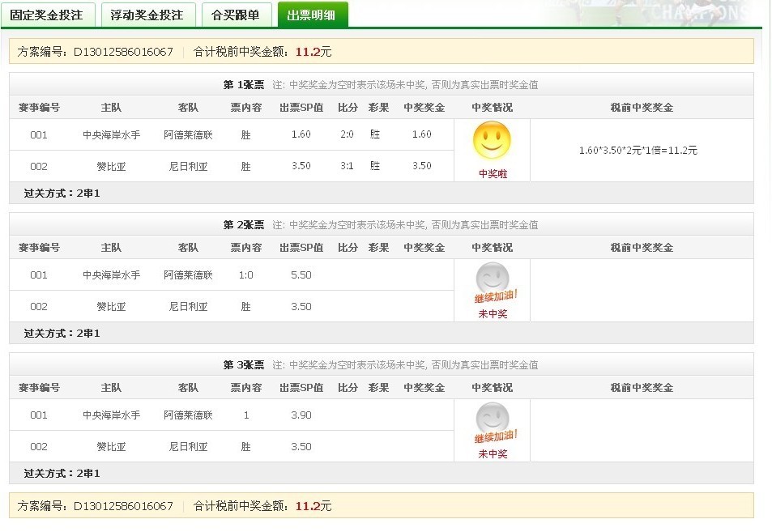The height and width of the screenshot is (532, 772).
Task: Click the 2:0 score in ticket 1
Action: 347,134
